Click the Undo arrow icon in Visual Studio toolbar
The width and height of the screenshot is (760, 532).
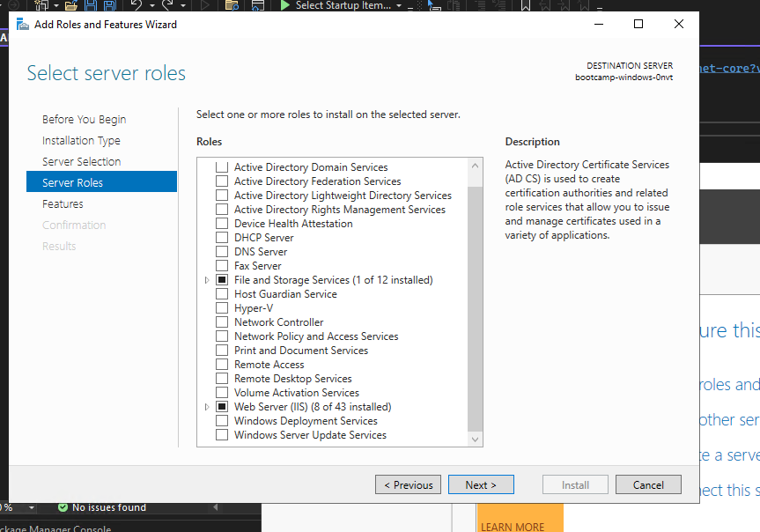[137, 5]
